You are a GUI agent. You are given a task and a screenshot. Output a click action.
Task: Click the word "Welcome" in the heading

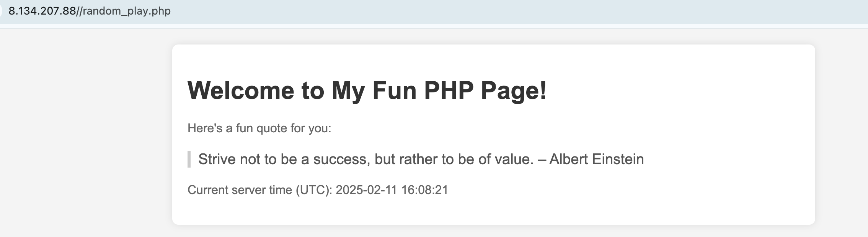coord(241,91)
